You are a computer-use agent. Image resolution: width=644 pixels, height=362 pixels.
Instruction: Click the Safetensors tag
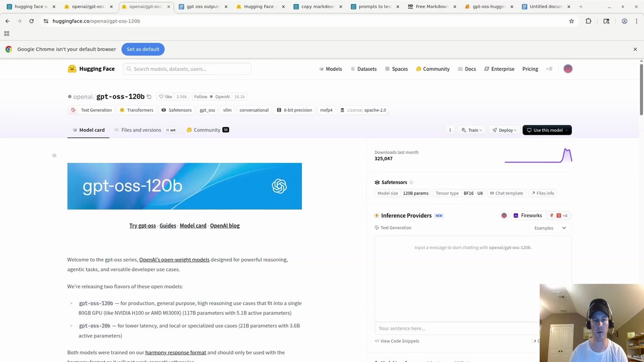click(176, 110)
